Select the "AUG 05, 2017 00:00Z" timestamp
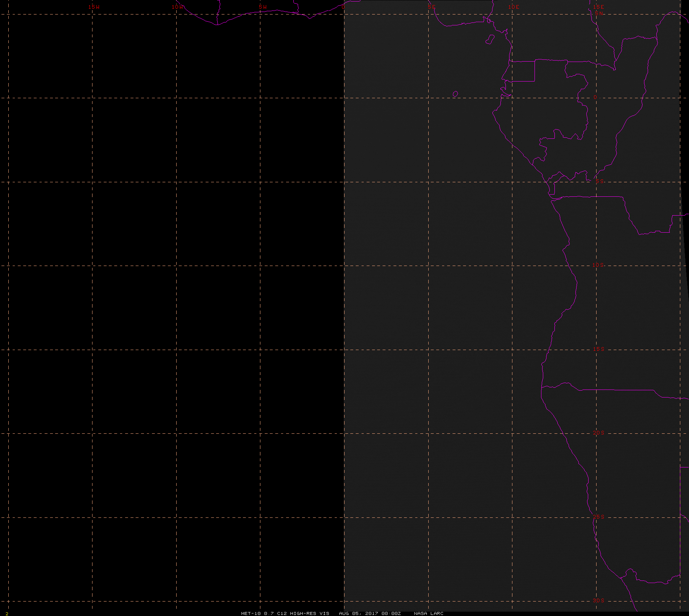The image size is (689, 616). (370, 613)
